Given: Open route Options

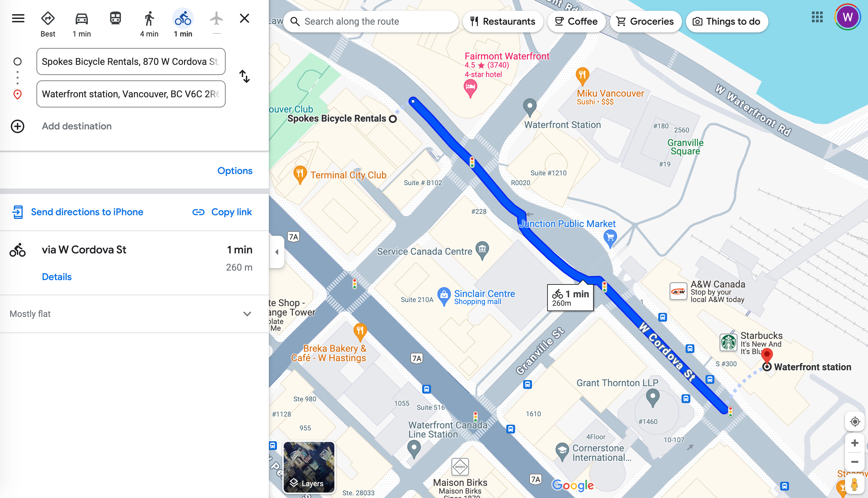Looking at the screenshot, I should (235, 171).
